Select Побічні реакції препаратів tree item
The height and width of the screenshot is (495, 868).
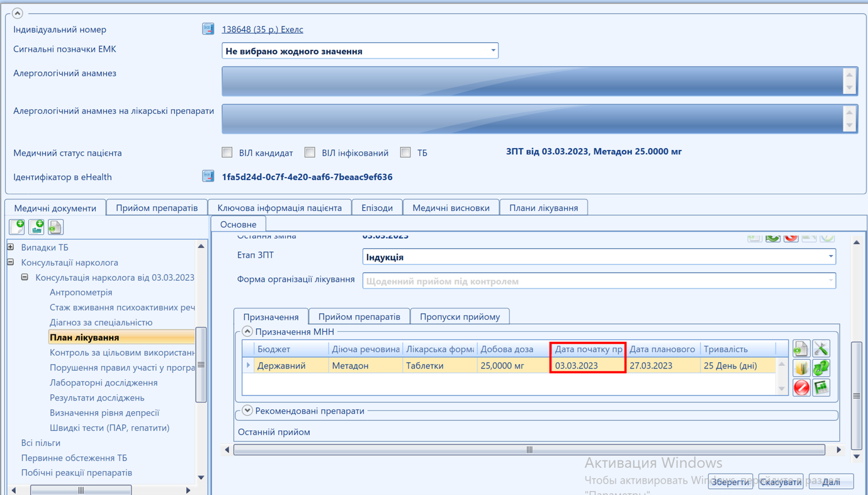77,472
